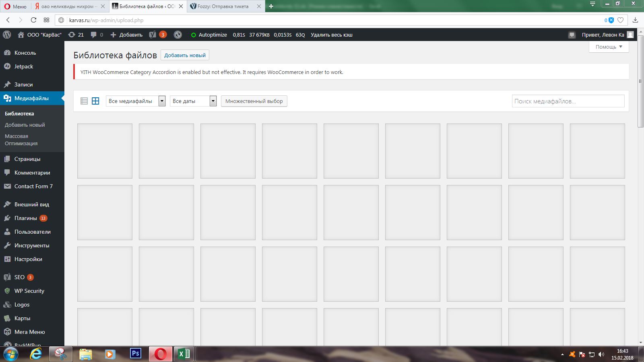The height and width of the screenshot is (362, 644).
Task: Open Мега Меню in the sidebar
Action: click(32, 332)
